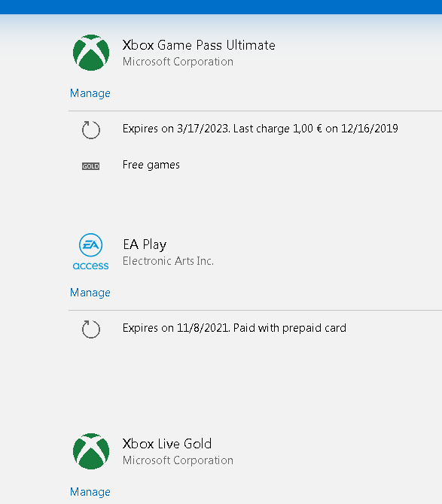Select the Xbox Game Pass Ultimate title
This screenshot has height=504, width=442.
(199, 45)
